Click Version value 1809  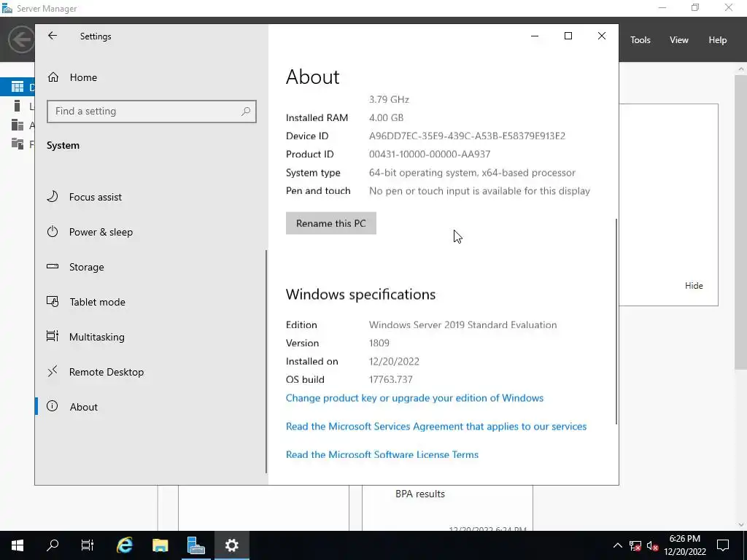point(379,343)
